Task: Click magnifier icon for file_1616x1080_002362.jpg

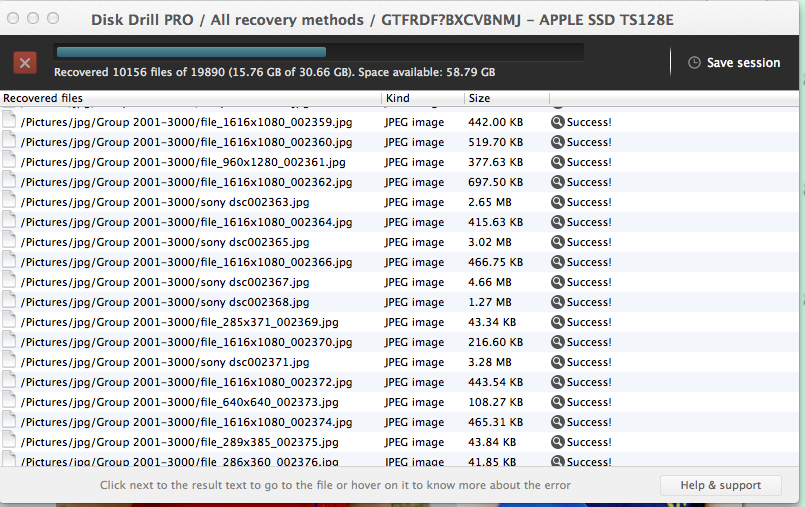Action: coord(558,182)
